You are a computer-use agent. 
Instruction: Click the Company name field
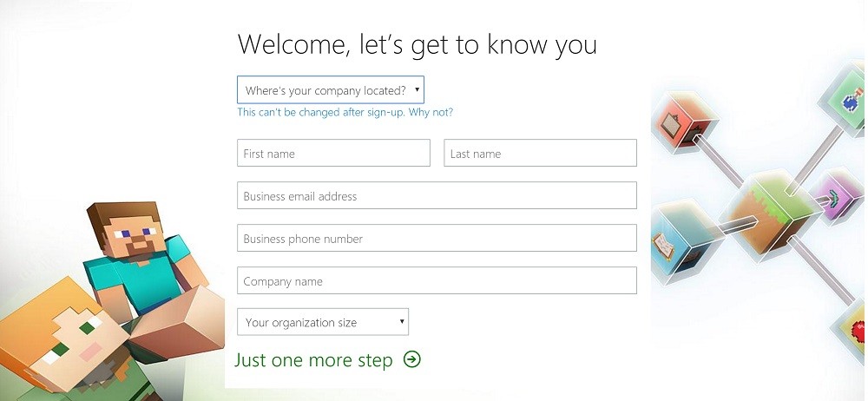click(x=437, y=281)
